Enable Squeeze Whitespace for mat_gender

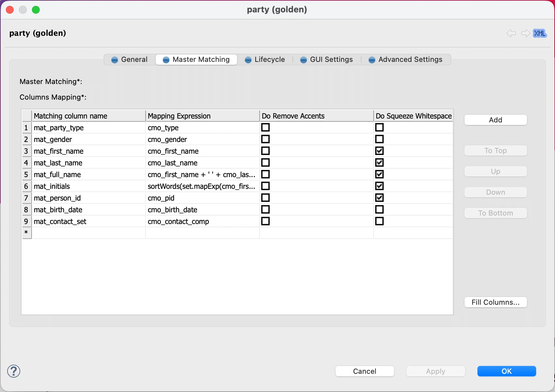click(x=380, y=139)
